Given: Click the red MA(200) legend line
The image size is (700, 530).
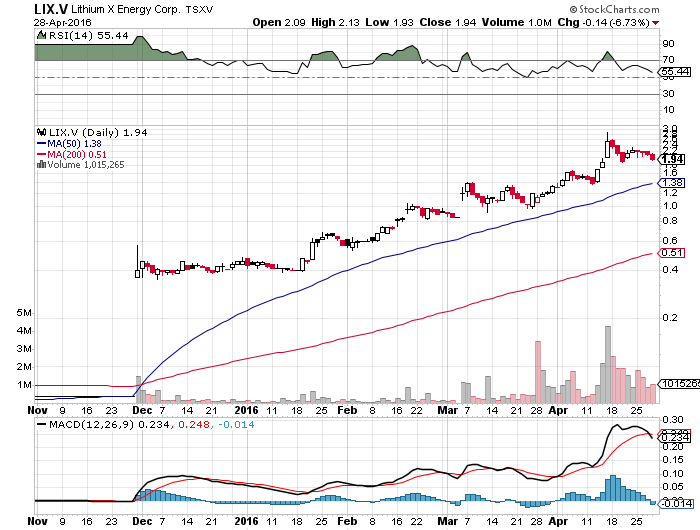Looking at the screenshot, I should click(x=40, y=154).
